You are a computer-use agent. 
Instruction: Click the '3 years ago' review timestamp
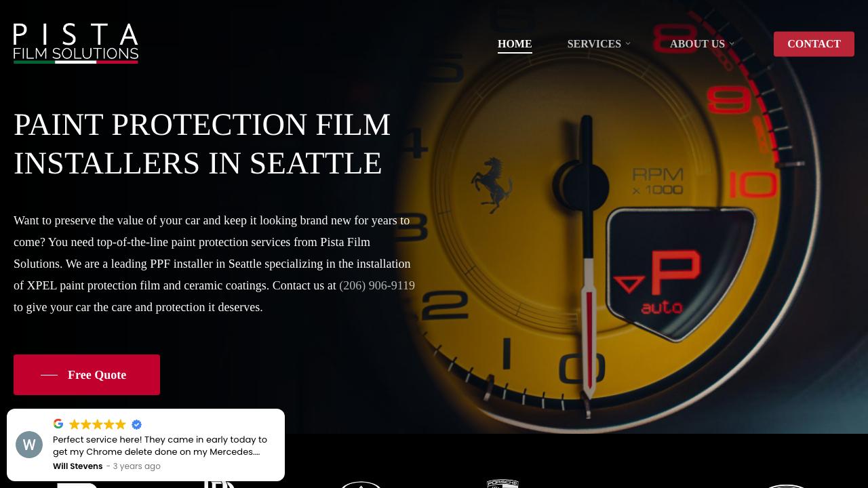pyautogui.click(x=137, y=466)
